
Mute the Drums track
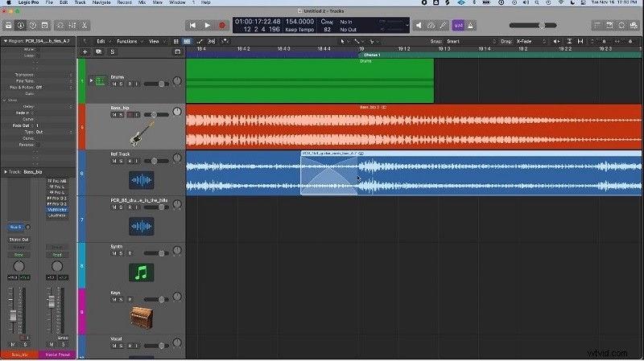coord(114,84)
